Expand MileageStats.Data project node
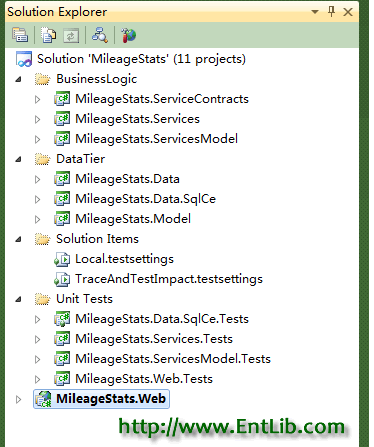The width and height of the screenshot is (374, 447). (37, 179)
